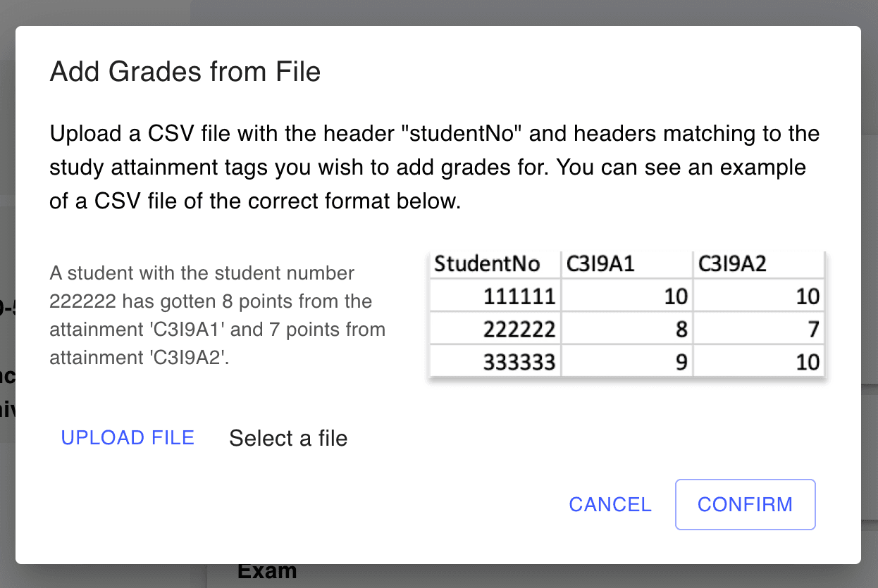
Task: Click student number 222222 in the example table
Action: pyautogui.click(x=519, y=329)
